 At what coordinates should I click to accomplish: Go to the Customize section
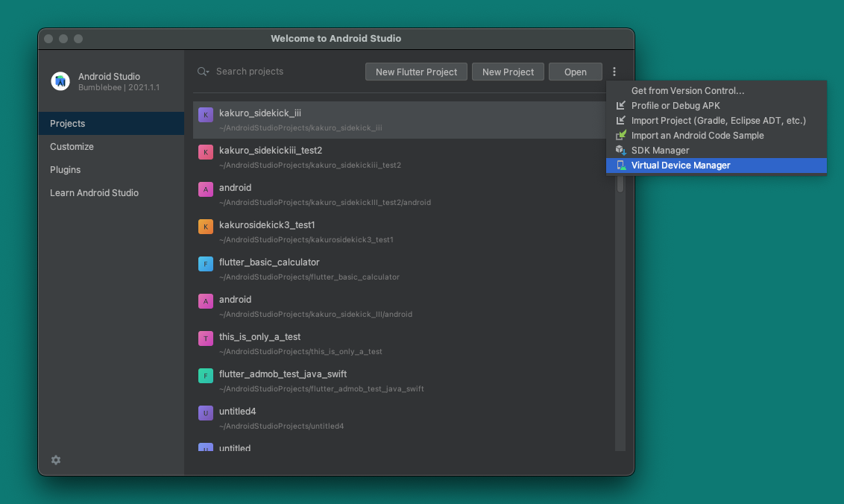[111, 146]
